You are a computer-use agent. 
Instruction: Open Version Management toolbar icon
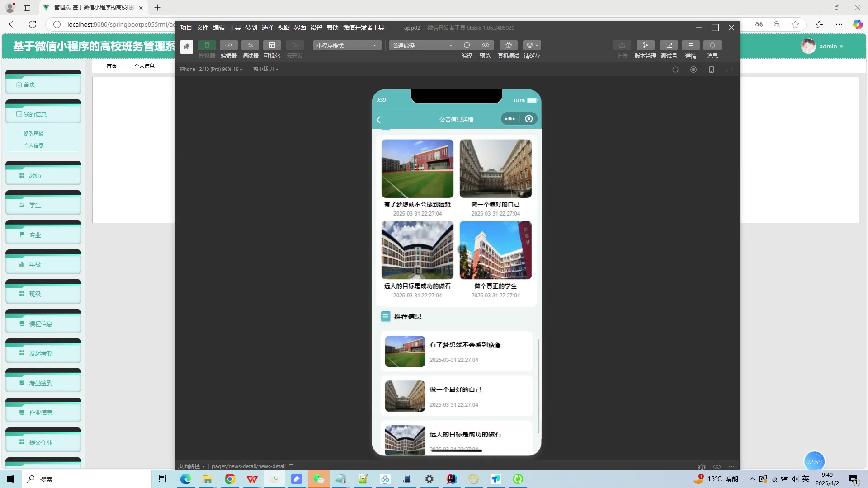[x=645, y=45]
